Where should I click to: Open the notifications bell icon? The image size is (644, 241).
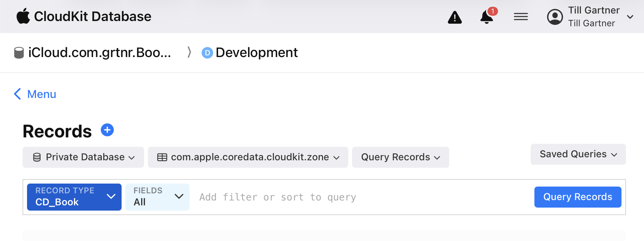coord(487,17)
